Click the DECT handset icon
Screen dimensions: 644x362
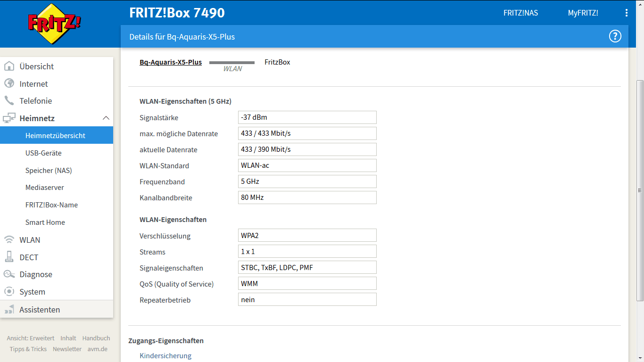9,257
